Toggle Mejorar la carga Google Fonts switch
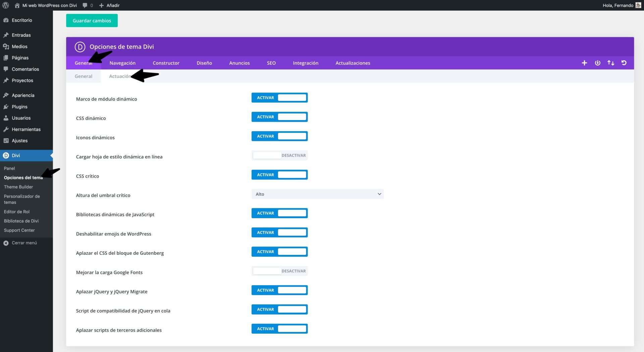This screenshot has height=352, width=644. click(279, 271)
